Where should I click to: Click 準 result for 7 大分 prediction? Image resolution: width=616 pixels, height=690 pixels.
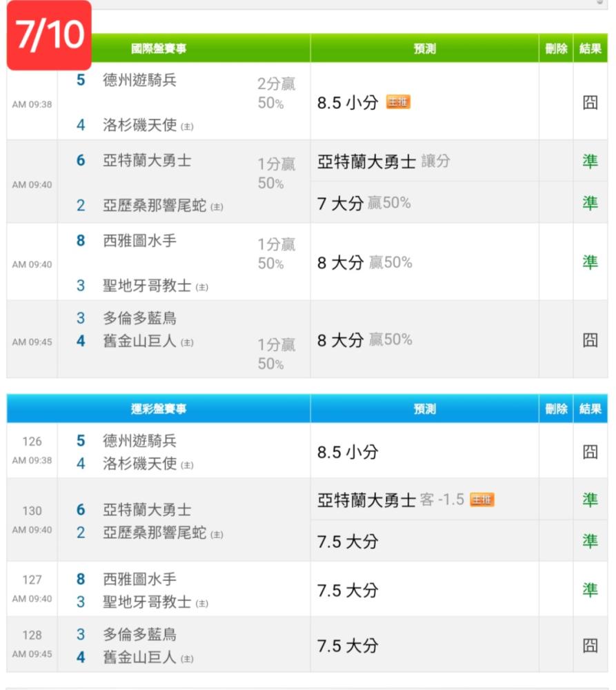point(590,203)
